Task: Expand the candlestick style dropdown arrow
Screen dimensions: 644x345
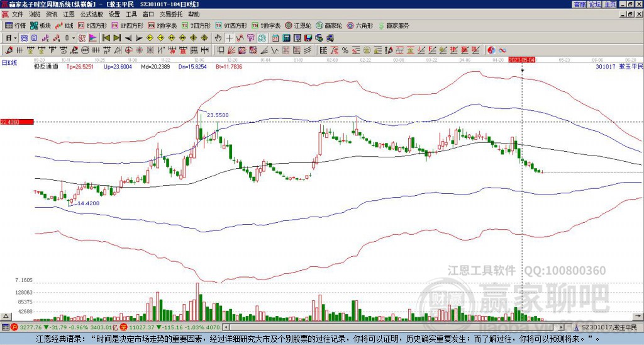Action: tap(74, 38)
